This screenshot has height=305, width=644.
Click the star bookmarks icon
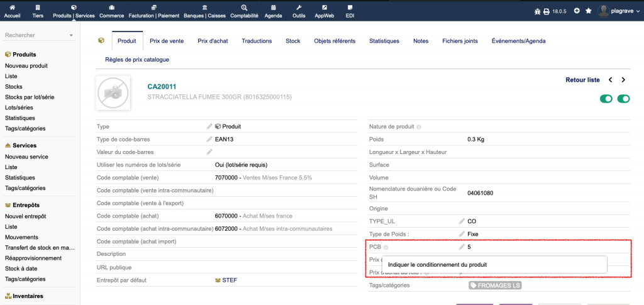click(588, 11)
